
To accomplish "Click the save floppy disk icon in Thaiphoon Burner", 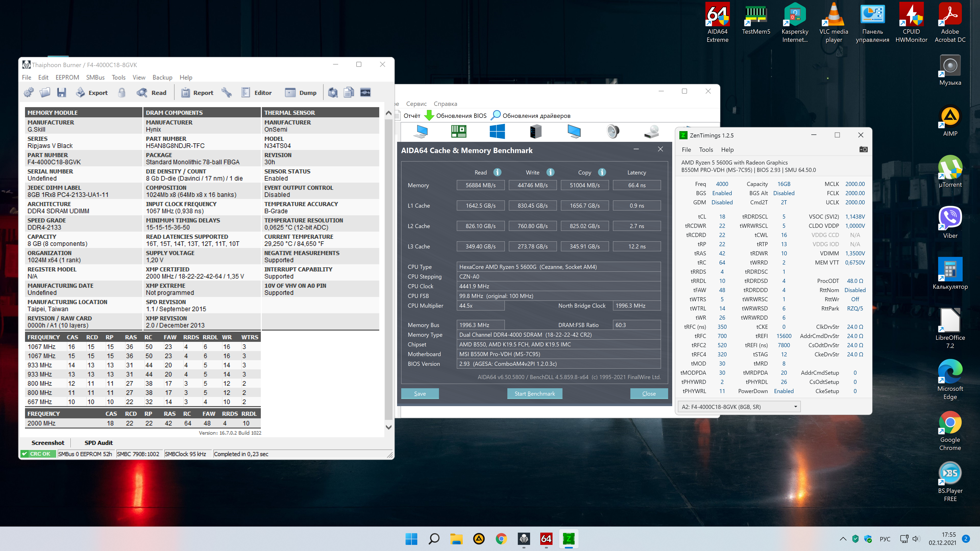I will point(61,92).
